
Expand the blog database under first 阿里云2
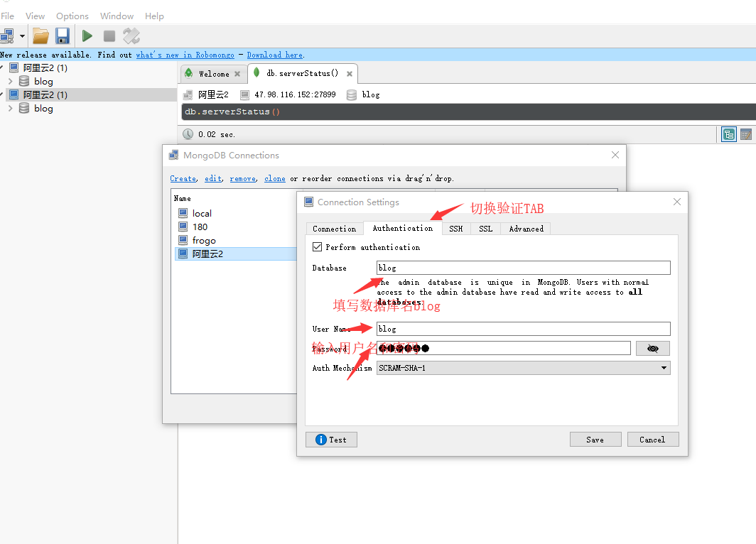(11, 82)
